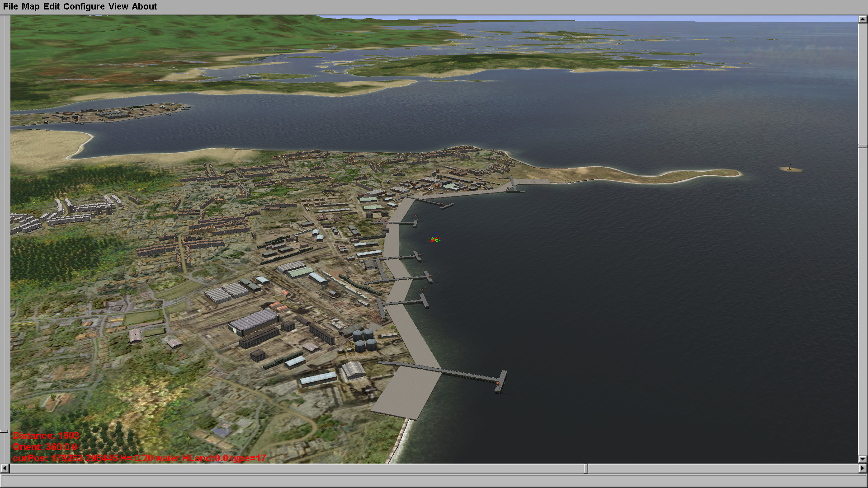
Task: Click the bottom horizontal scrollbar thumb
Action: (x=585, y=468)
